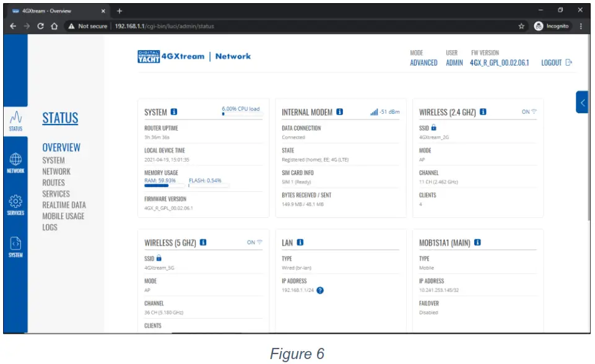Click lock icon next to 5 GHz SSID
The width and height of the screenshot is (595, 364).
pyautogui.click(x=159, y=258)
